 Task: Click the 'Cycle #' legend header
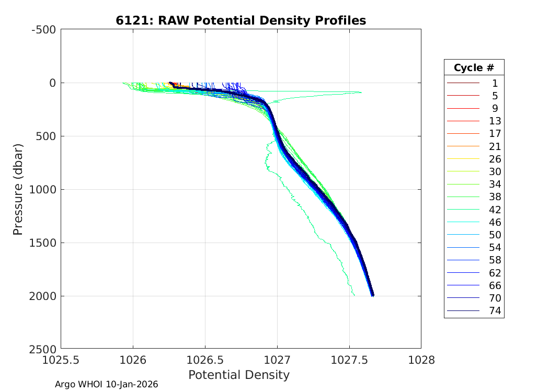tap(474, 68)
